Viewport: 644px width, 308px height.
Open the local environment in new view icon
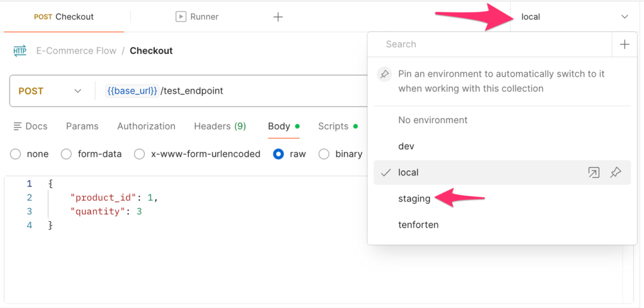point(593,172)
